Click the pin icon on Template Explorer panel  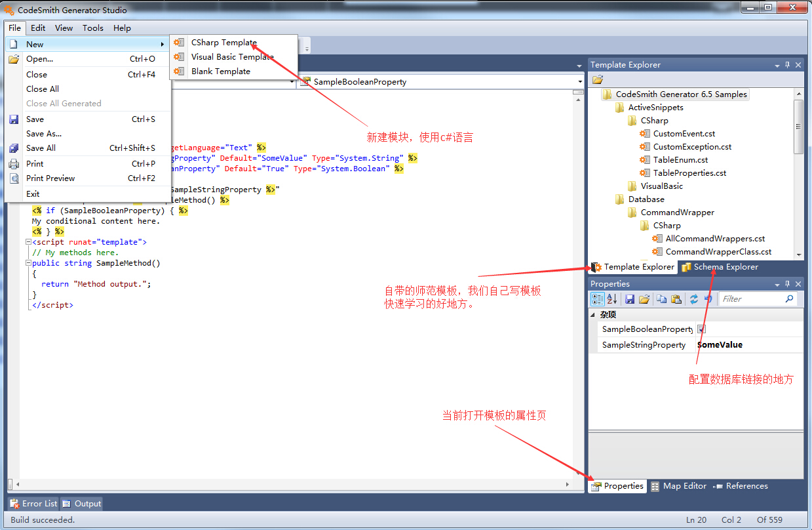(788, 65)
